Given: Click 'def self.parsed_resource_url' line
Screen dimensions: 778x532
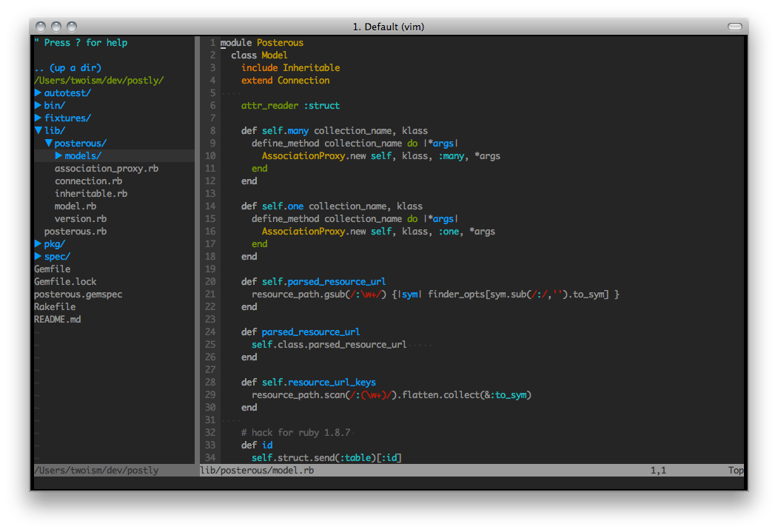Looking at the screenshot, I should (x=314, y=282).
